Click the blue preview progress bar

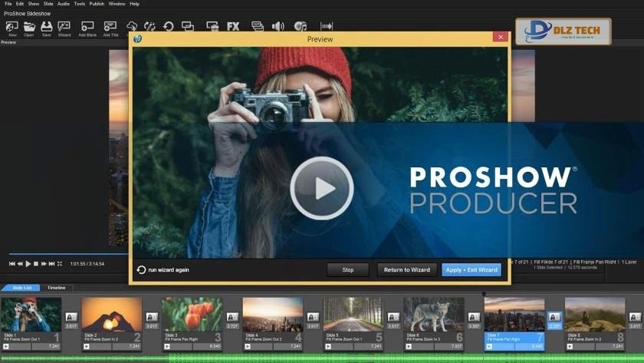[67, 254]
